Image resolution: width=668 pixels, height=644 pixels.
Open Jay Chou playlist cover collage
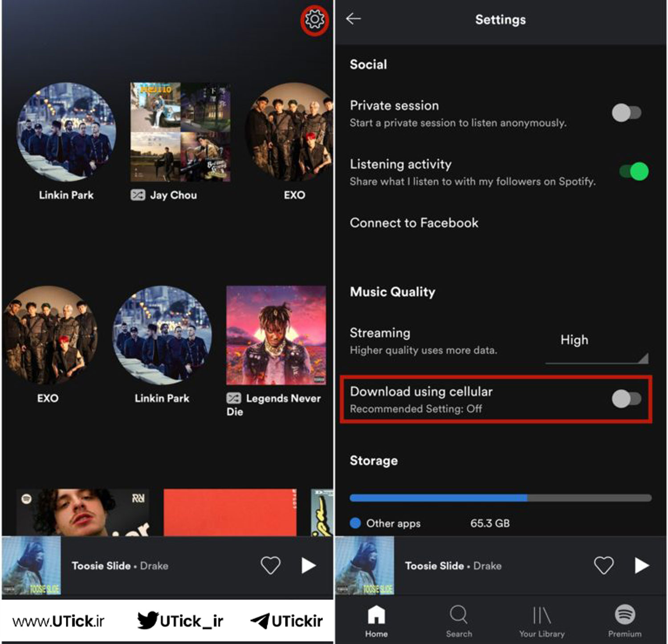point(180,132)
